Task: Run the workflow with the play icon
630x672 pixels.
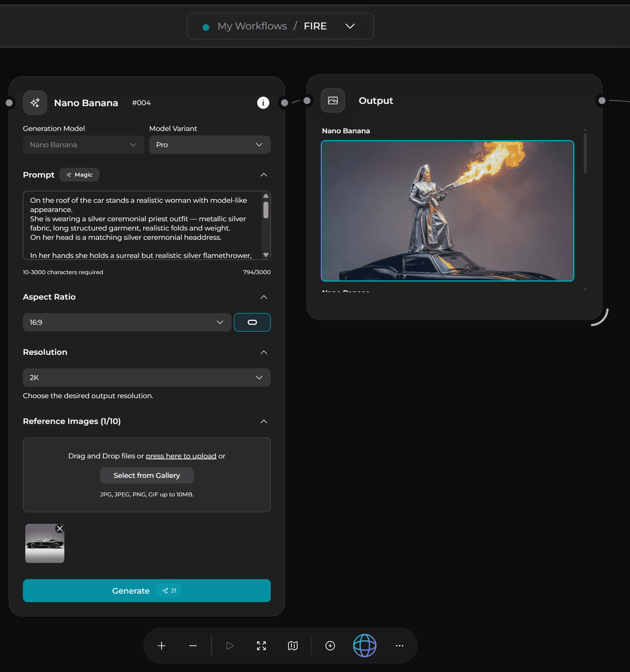Action: (x=229, y=645)
